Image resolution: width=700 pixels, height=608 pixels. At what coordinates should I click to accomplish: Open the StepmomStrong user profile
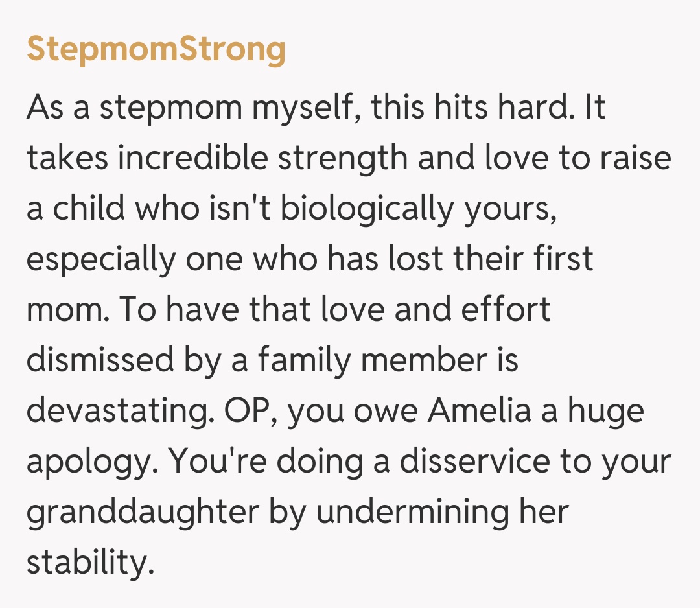tap(156, 49)
